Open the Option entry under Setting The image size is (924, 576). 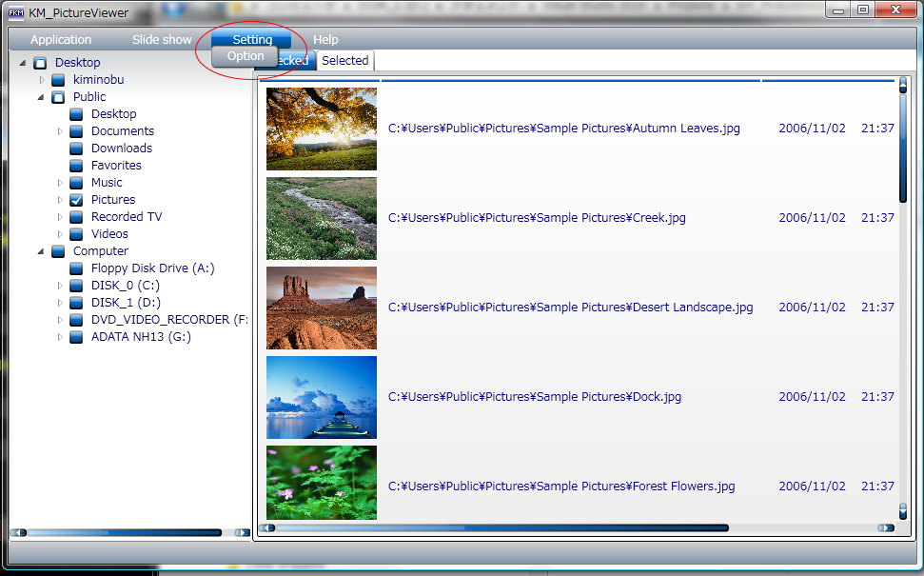pos(246,56)
